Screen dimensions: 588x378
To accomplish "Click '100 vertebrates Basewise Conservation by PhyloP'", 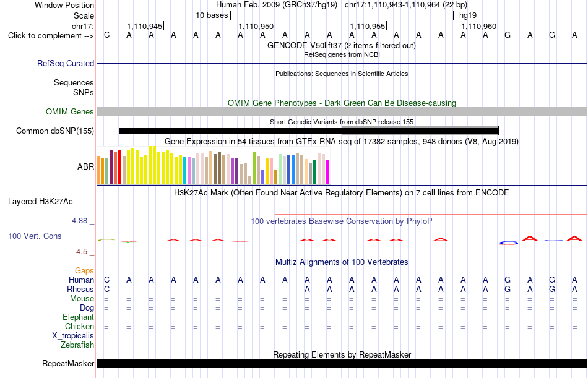I will (342, 221).
